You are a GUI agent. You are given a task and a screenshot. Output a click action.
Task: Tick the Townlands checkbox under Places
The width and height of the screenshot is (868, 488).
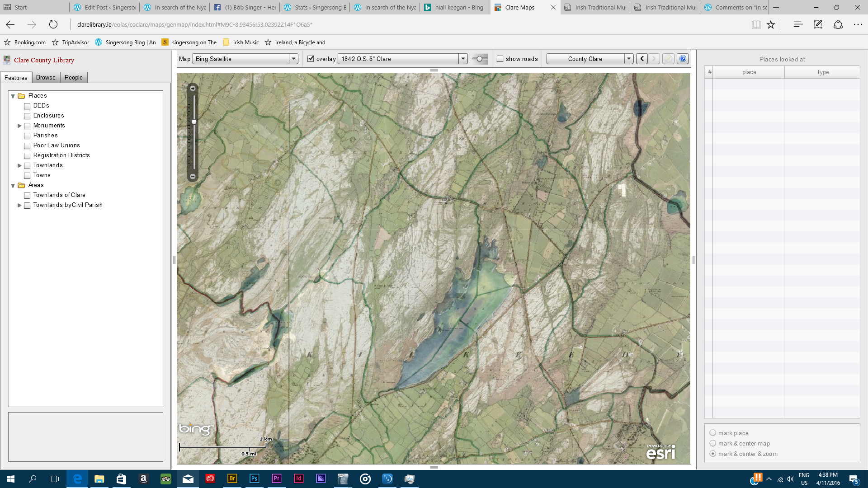(x=27, y=165)
